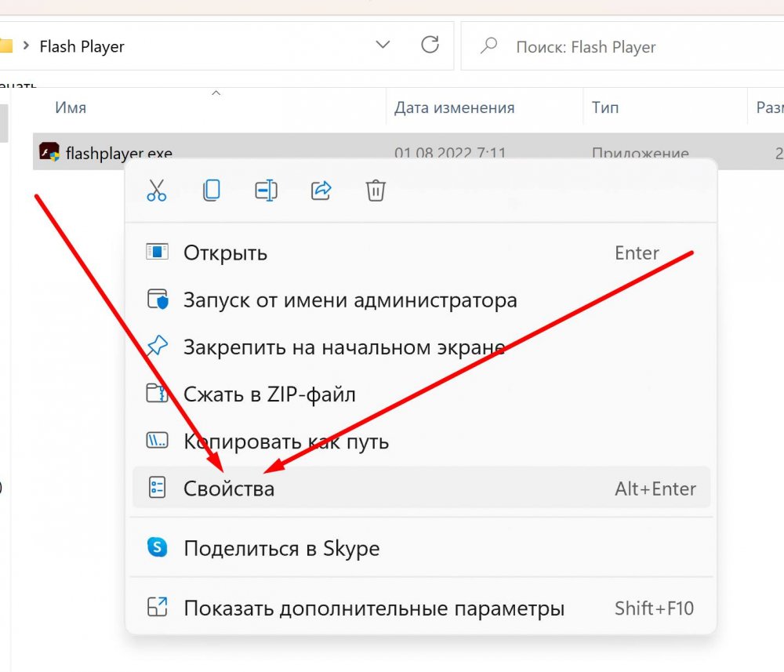Viewport: 784px width, 672px height.
Task: Click the search field Поиск: Flash Player
Action: pos(622,46)
